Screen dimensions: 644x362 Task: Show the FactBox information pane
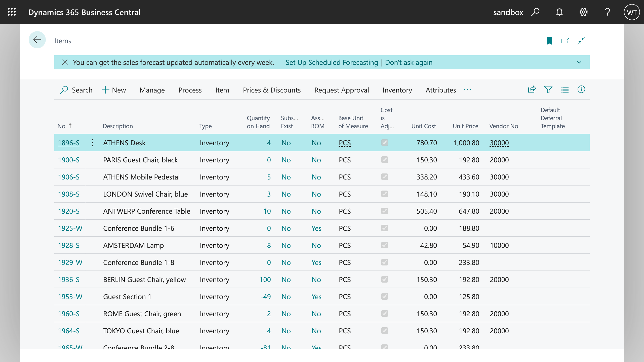[581, 89]
